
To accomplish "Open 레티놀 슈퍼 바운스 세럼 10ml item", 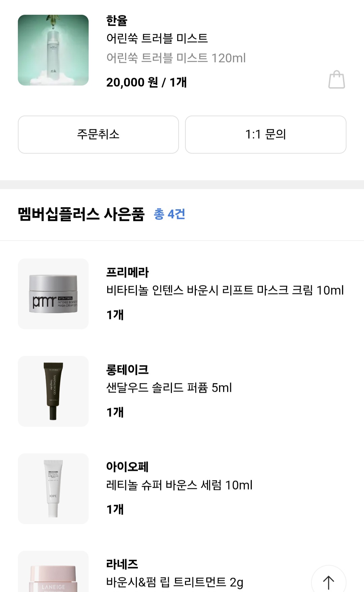I will coord(179,485).
